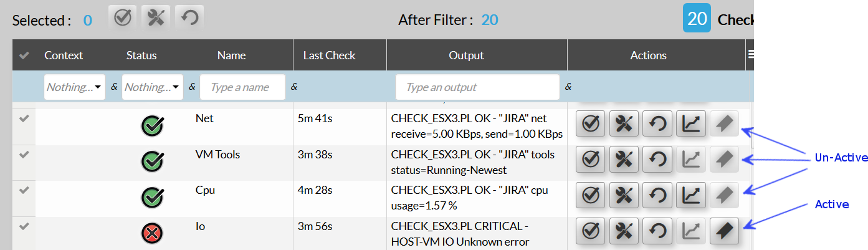This screenshot has width=868, height=250.
Task: Toggle the select-all checkmark in table header
Action: pyautogui.click(x=24, y=55)
